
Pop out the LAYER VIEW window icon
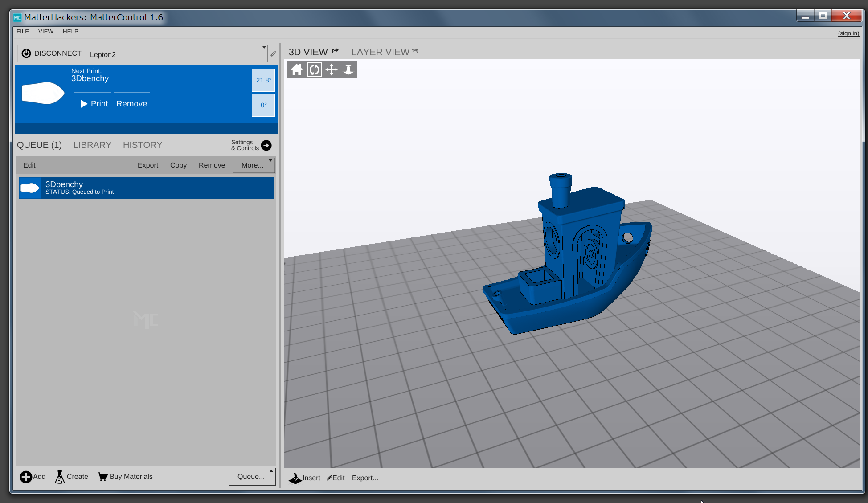click(x=415, y=51)
